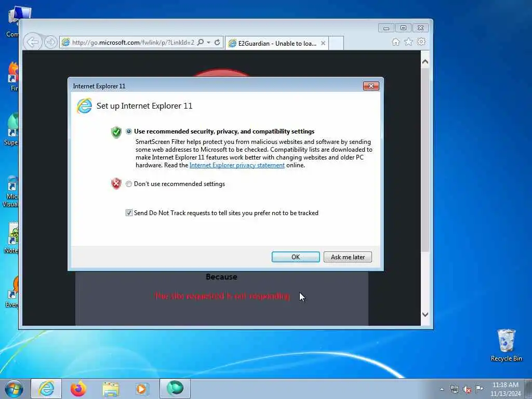Screen dimensions: 532x399
Task: Click the vertical scrollbar thumb
Action: (x=425, y=160)
